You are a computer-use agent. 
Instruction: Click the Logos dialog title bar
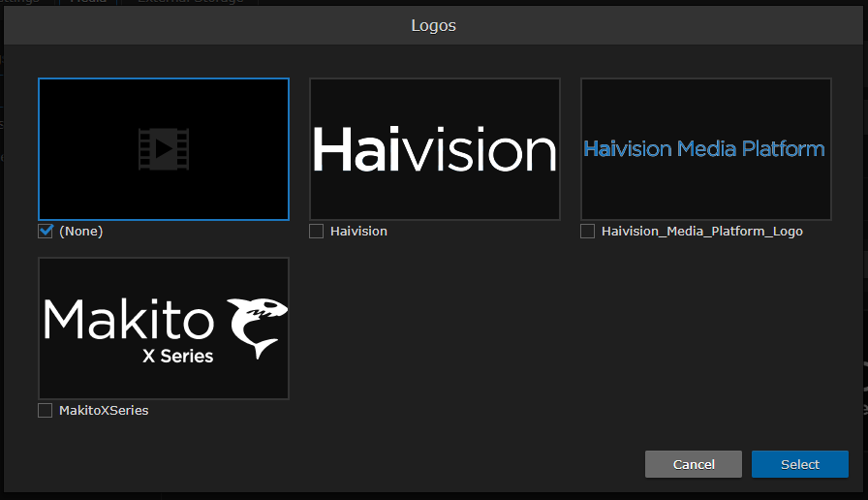[x=434, y=26]
